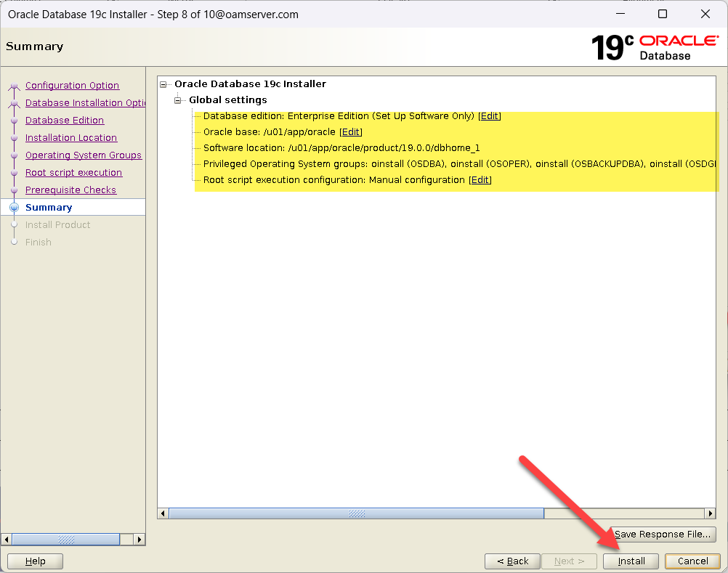This screenshot has height=573, width=728.
Task: Collapse the Global settings tree node
Action: (178, 100)
